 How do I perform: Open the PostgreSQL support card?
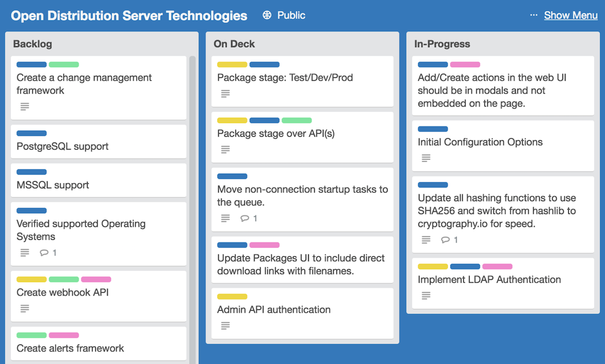click(62, 146)
